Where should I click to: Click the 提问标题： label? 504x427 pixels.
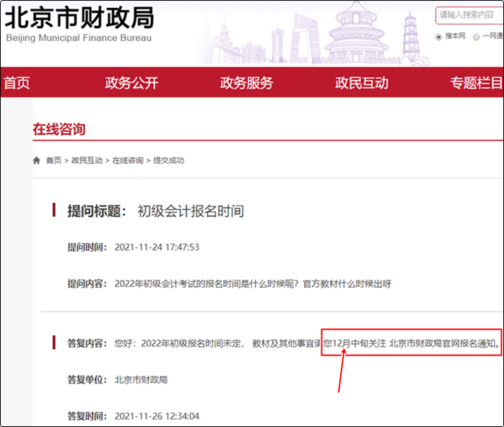coord(97,211)
